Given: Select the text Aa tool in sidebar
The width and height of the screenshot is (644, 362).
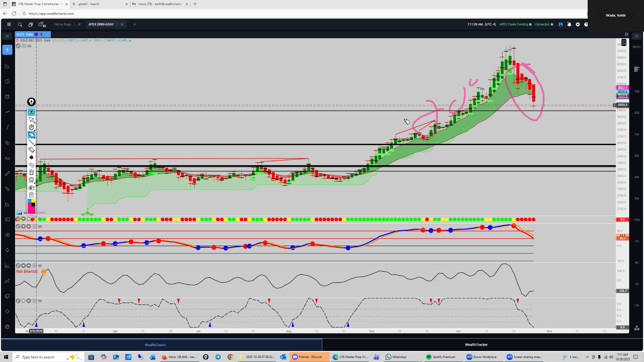Looking at the screenshot, I should (7, 158).
